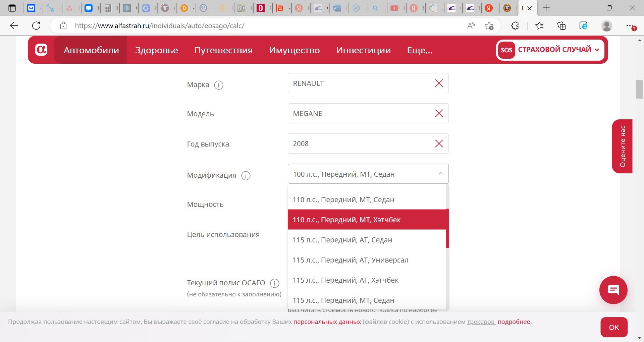This screenshot has height=342, width=644.
Task: Open the Автомобили menu section
Action: 91,50
